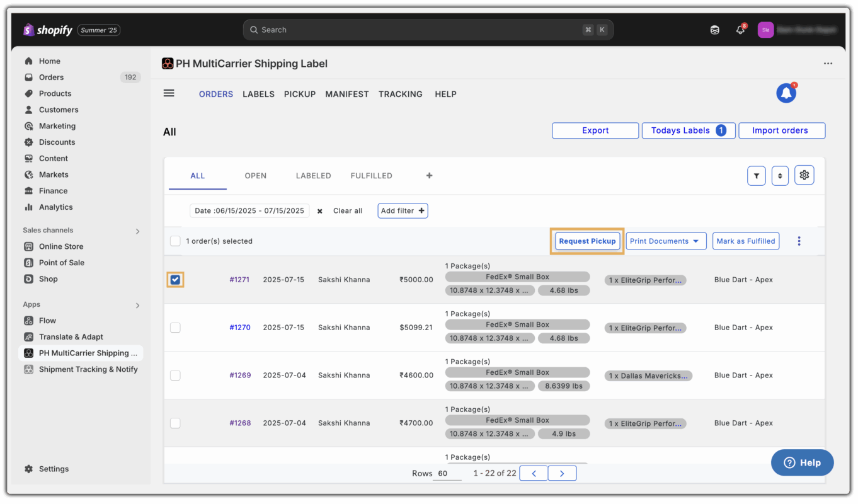This screenshot has height=504, width=858.
Task: Open Add filter dropdown
Action: (x=403, y=211)
